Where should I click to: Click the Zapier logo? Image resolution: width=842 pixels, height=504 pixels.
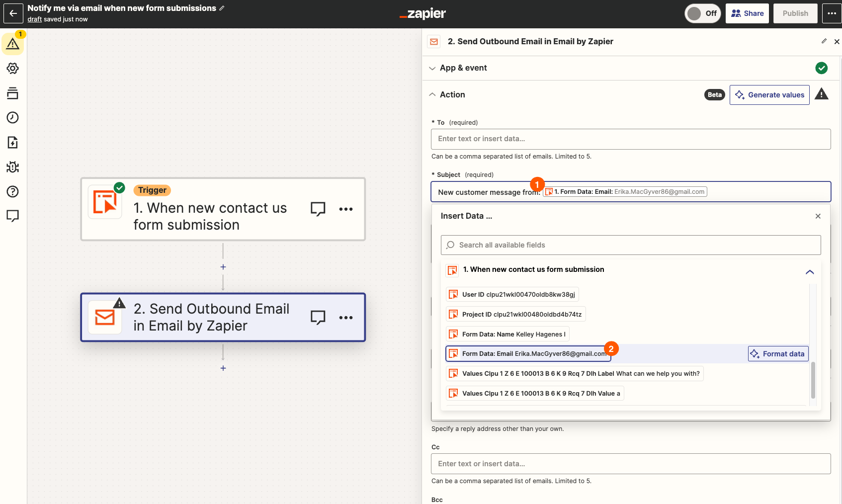coord(423,14)
